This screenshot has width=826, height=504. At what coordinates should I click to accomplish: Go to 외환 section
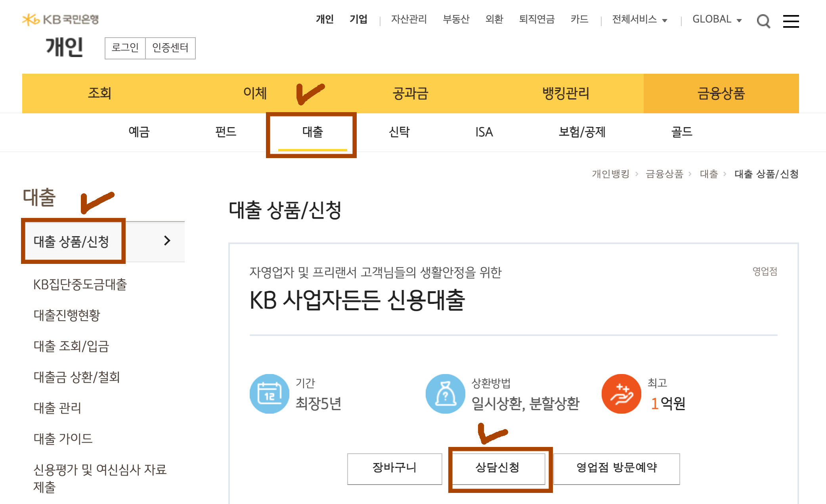pyautogui.click(x=494, y=19)
